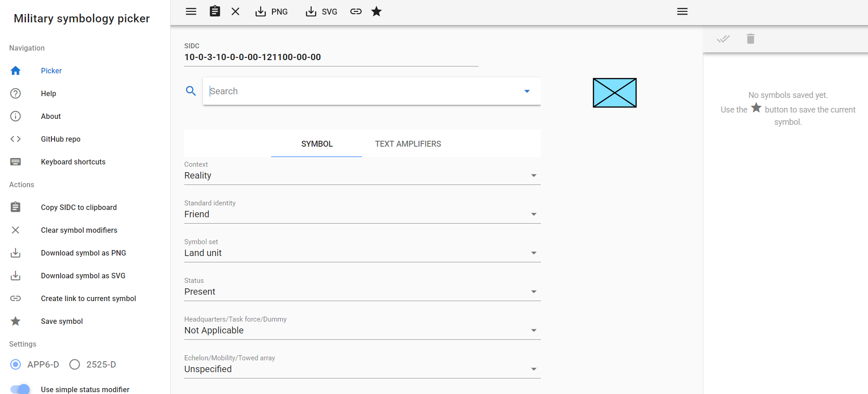
Task: Save symbol with the toolbar star icon
Action: click(376, 11)
